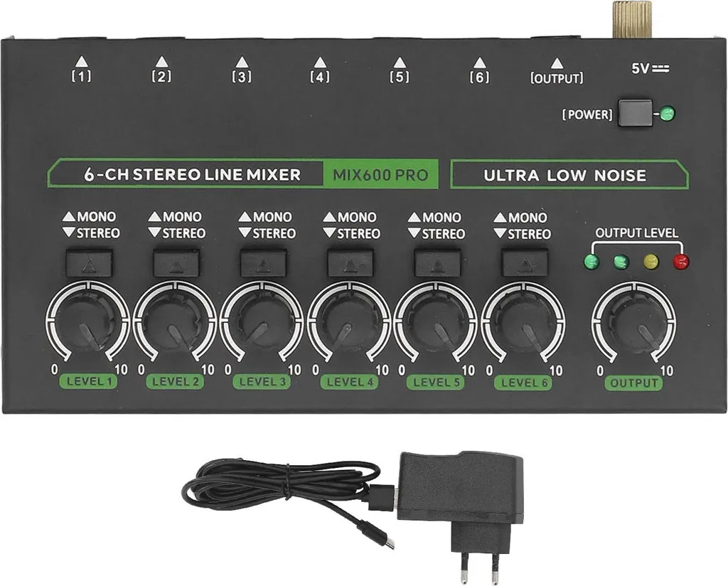Viewport: 728px width, 586px height.
Task: Click the MONO label above channel 1
Action: point(96,217)
